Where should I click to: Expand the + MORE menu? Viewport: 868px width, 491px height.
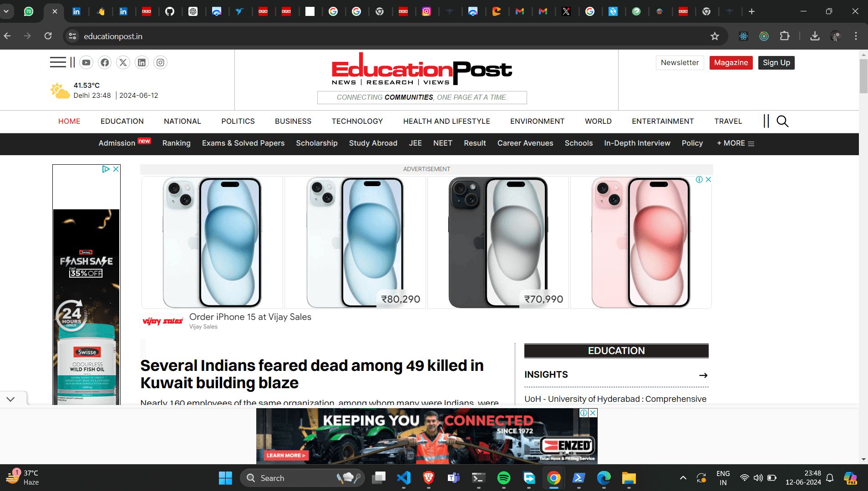(x=735, y=143)
